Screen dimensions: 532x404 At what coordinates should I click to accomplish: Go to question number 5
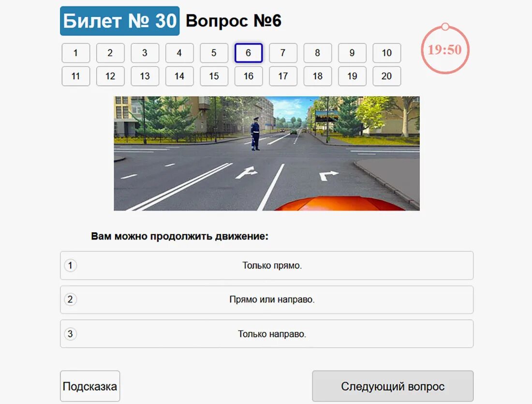[214, 53]
